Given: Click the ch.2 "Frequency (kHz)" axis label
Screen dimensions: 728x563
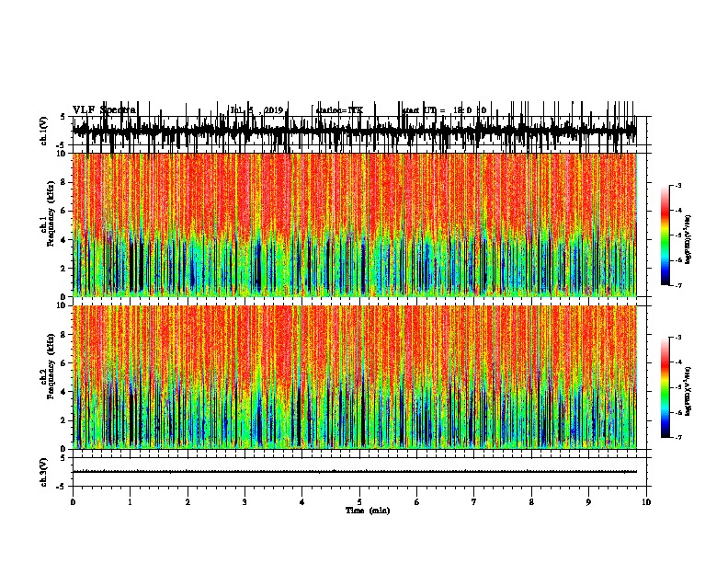Looking at the screenshot, I should click(x=51, y=366).
